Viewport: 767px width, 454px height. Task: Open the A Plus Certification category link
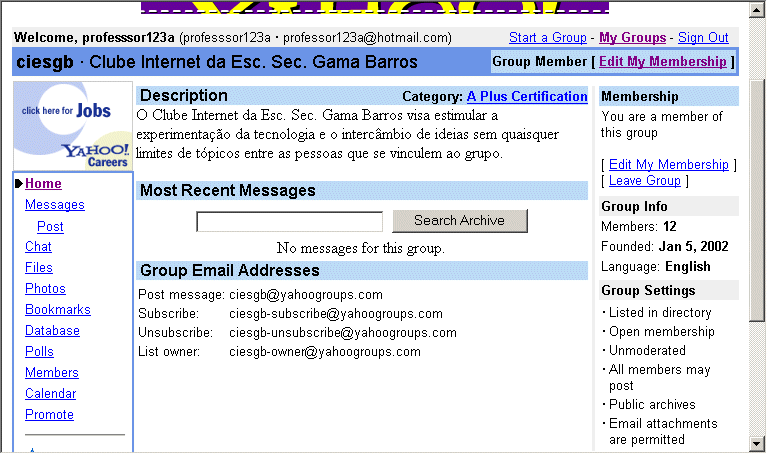pos(527,96)
